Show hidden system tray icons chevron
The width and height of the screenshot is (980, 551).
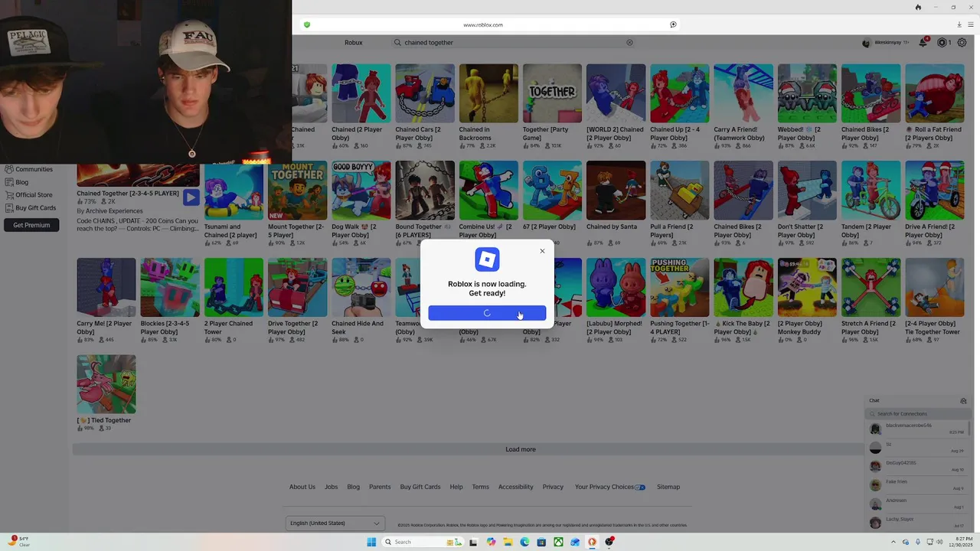[x=893, y=542]
